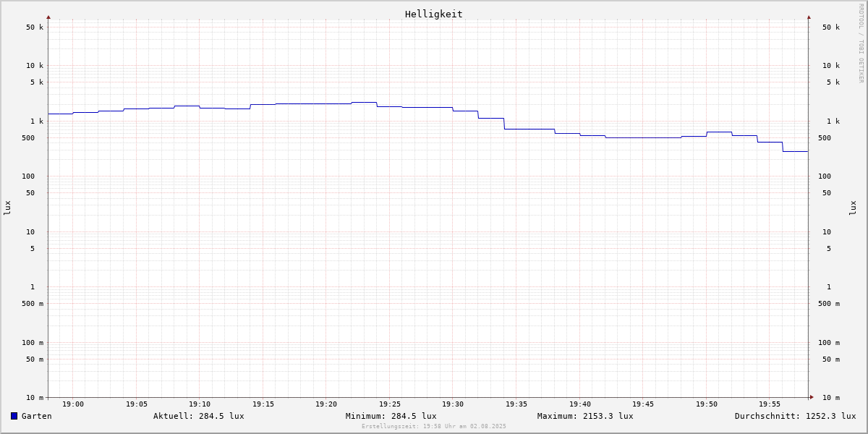Click the 19:55 time axis label
Viewport: 868px width, 434px height.
pos(770,404)
